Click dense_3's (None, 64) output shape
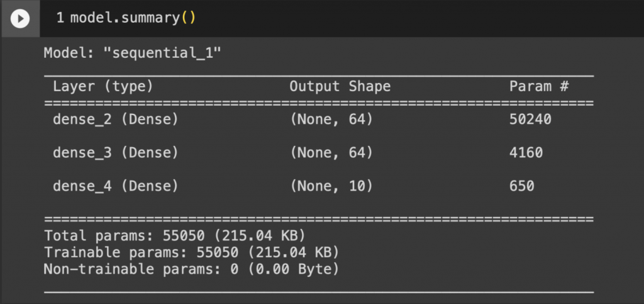This screenshot has width=644, height=304. 331,152
